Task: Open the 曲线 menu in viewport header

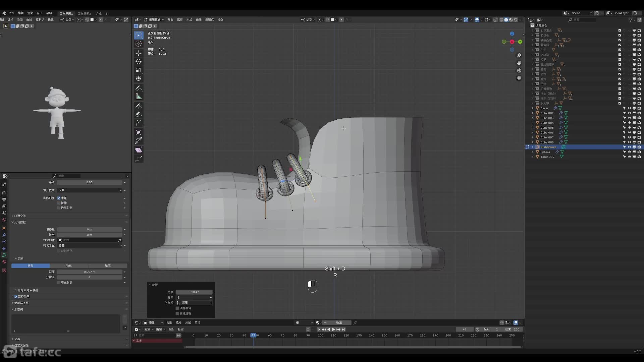Action: click(199, 20)
